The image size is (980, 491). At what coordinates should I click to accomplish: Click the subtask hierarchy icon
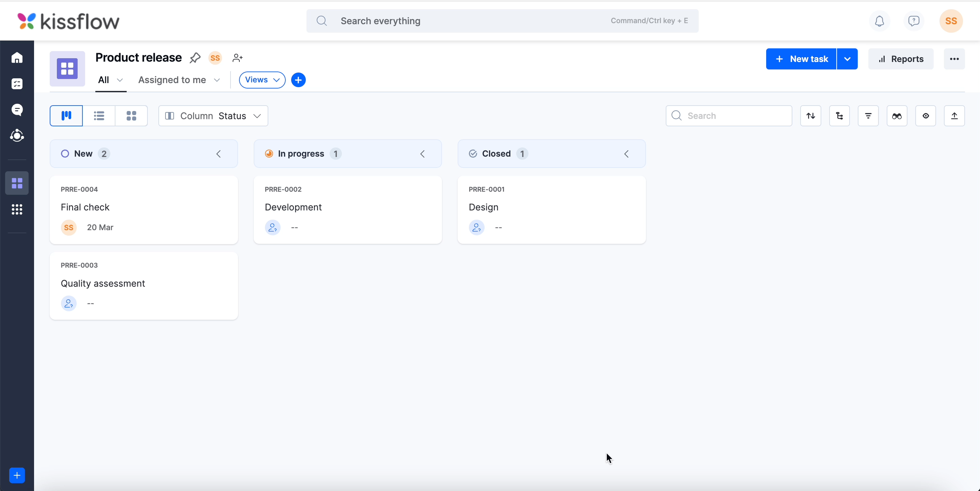(839, 116)
